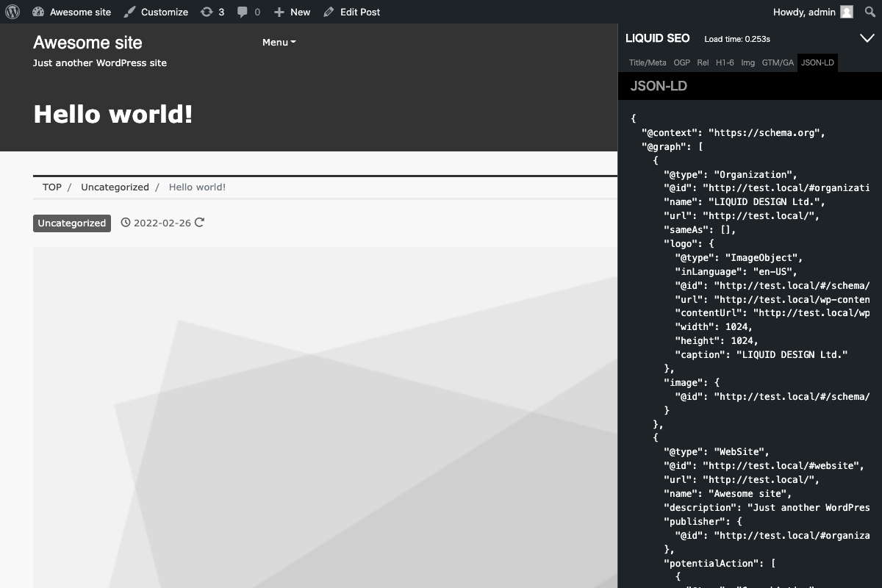Open Howdy, admin account menu
The height and width of the screenshot is (588, 882).
(x=813, y=12)
